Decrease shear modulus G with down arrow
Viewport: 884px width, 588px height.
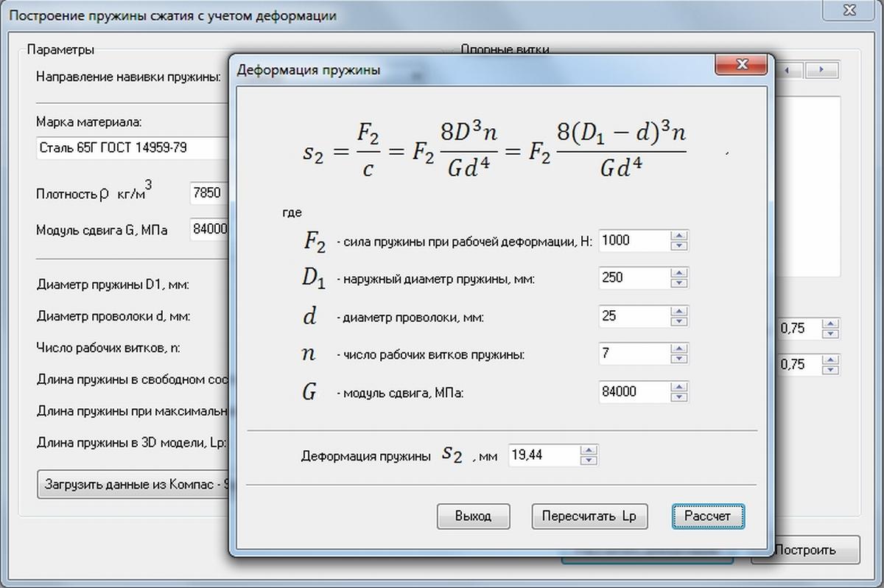(x=679, y=397)
